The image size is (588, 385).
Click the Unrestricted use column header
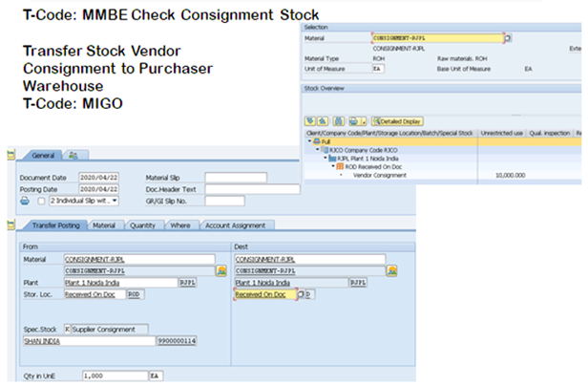(502, 133)
